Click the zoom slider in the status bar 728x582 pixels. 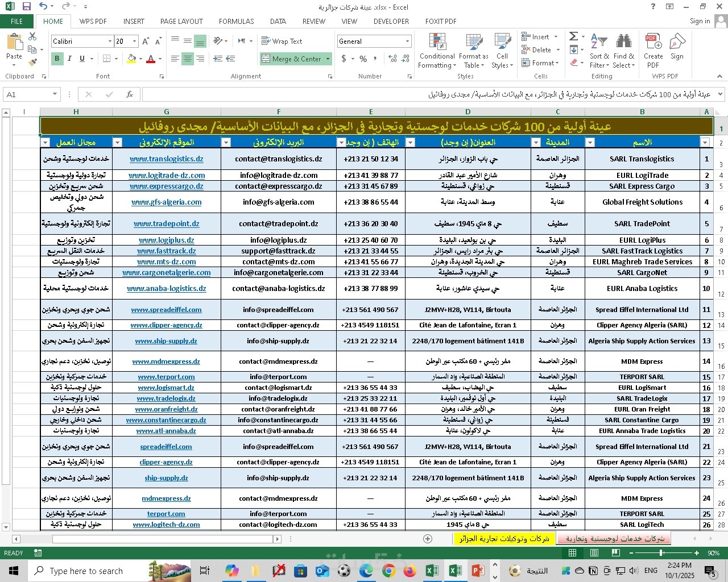tap(661, 553)
